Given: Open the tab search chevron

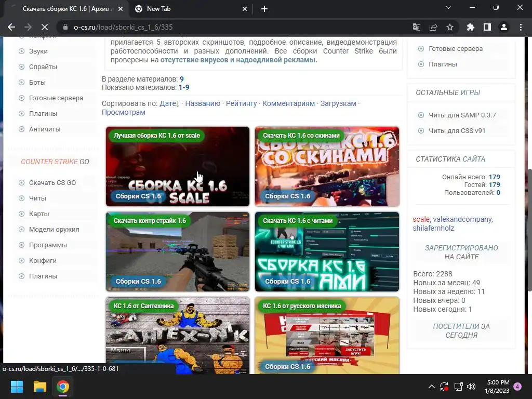Looking at the screenshot, I should click(x=448, y=7).
